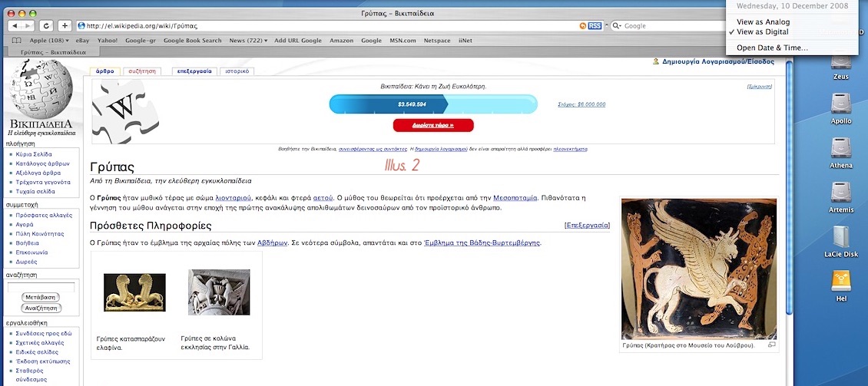This screenshot has width=868, height=386.
Task: Open the Artemis drive icon
Action: [840, 192]
